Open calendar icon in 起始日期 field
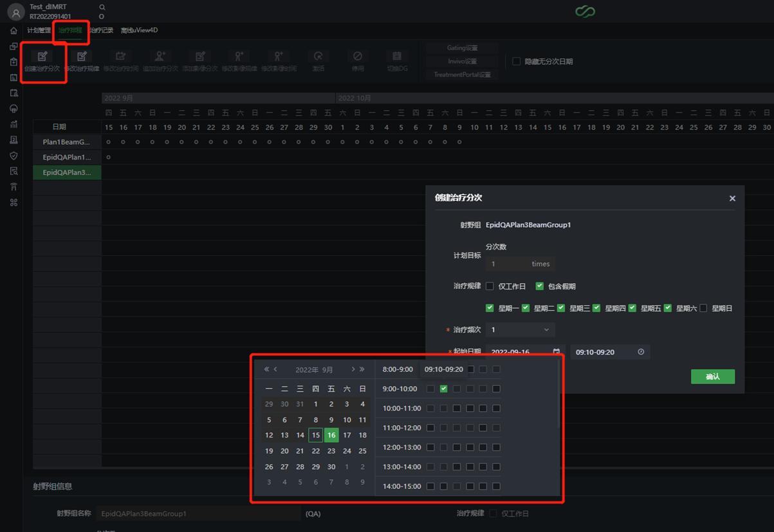The width and height of the screenshot is (774, 532). (x=557, y=352)
